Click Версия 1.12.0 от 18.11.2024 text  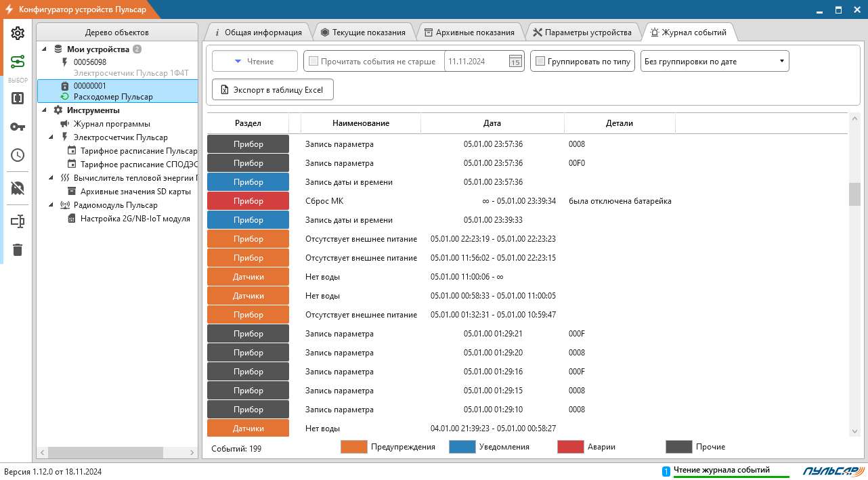(x=53, y=471)
